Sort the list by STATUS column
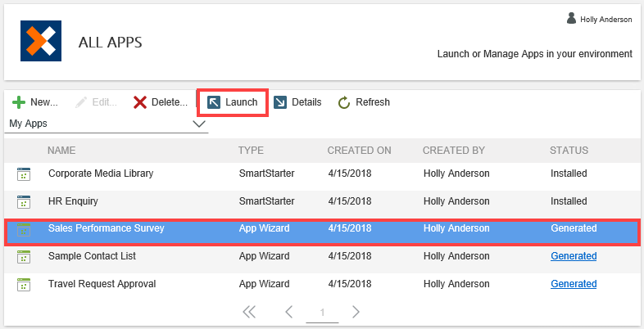 tap(569, 151)
